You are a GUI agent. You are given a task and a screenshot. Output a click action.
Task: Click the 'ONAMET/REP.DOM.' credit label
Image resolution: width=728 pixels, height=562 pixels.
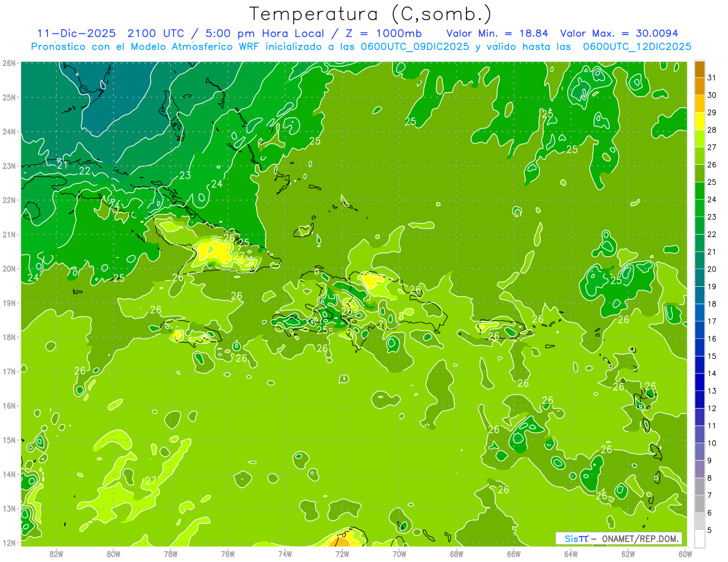[x=641, y=538]
